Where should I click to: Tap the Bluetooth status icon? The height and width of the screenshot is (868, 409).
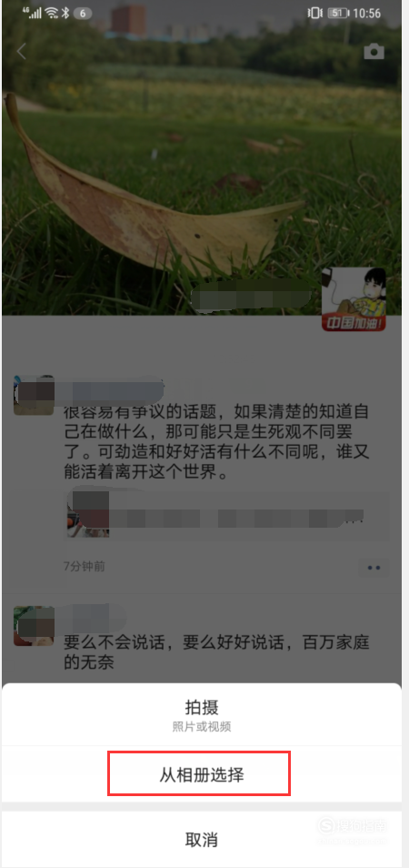tap(65, 13)
